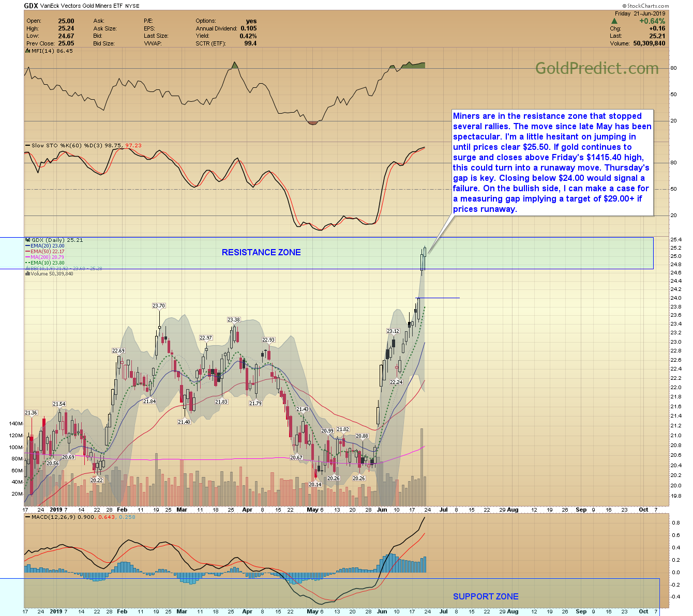693x616 pixels.
Task: Click the "EMA(10) 23.80" legend entry
Action: tap(48, 263)
